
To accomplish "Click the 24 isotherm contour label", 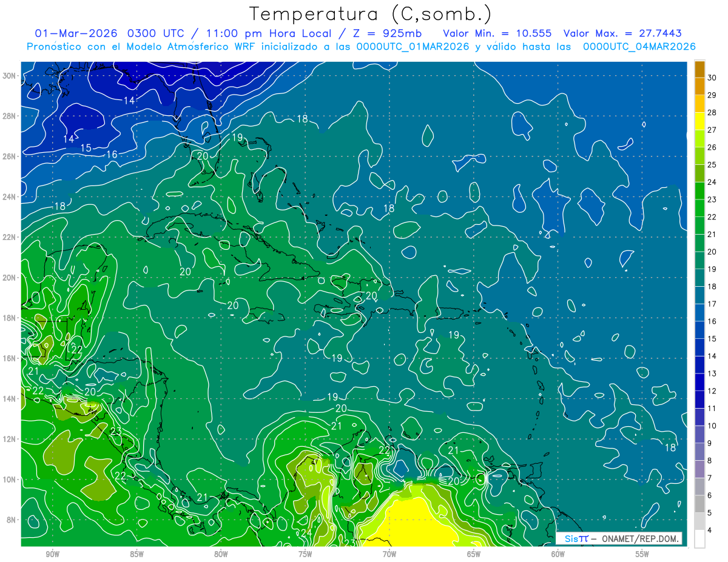I will [306, 532].
